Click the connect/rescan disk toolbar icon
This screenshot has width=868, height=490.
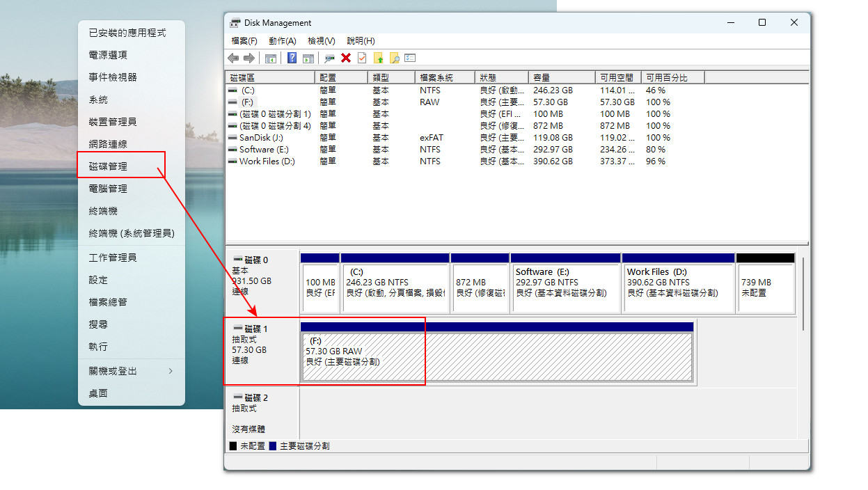[330, 58]
